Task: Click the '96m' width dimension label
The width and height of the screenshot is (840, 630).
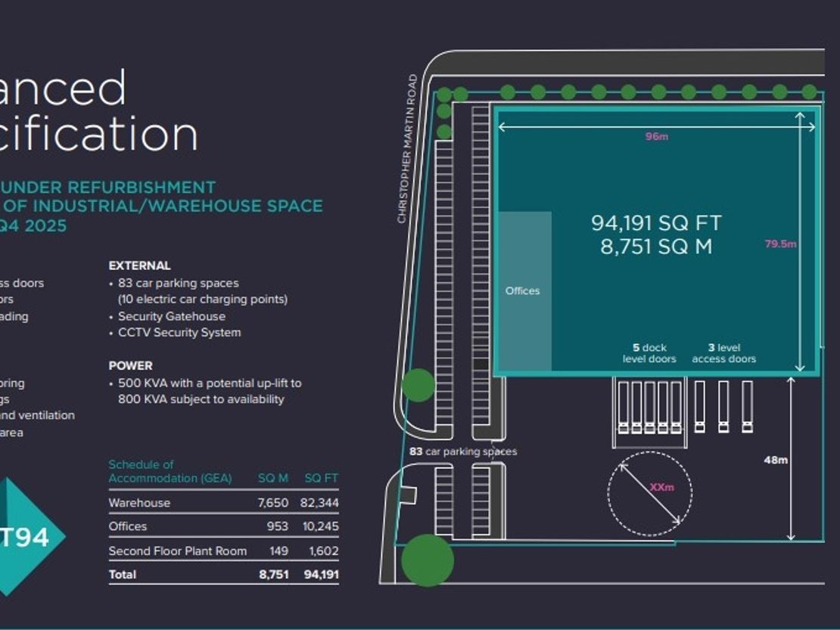Action: click(x=657, y=136)
